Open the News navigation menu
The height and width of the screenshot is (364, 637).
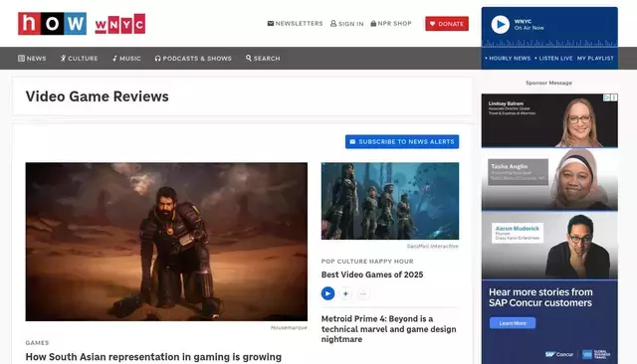pos(32,59)
